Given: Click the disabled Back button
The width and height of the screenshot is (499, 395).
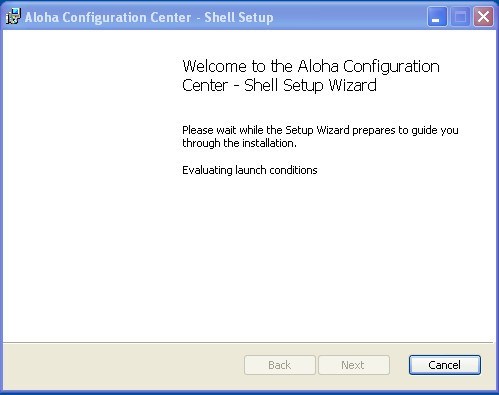Looking at the screenshot, I should (280, 365).
